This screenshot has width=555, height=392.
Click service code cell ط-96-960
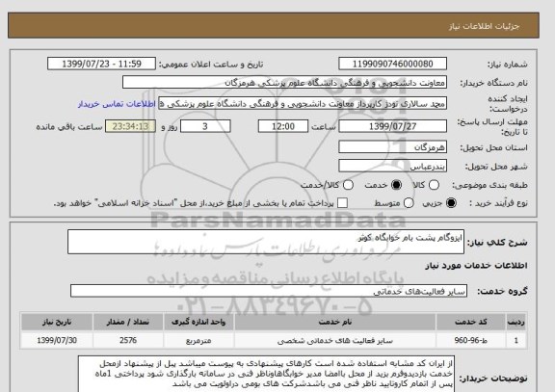tap(471, 341)
